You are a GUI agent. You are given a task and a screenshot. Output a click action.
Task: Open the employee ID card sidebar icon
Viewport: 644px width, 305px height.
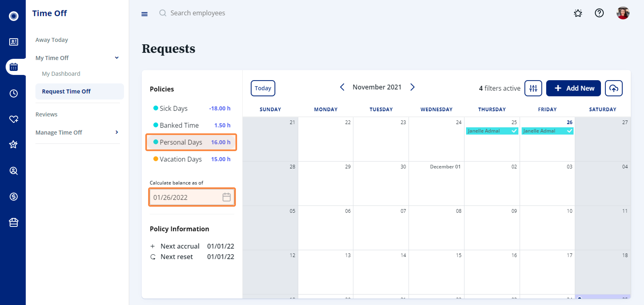point(13,42)
